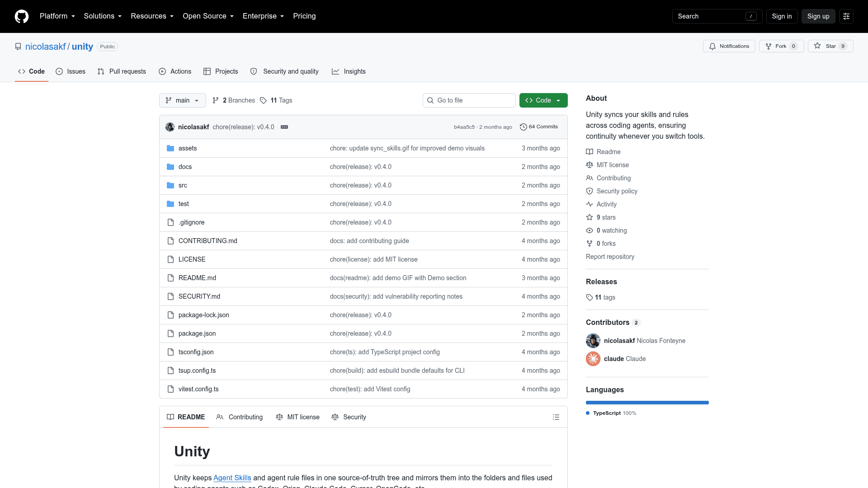Go to GitHub homepage via Octocat logo
The image size is (868, 488).
22,16
